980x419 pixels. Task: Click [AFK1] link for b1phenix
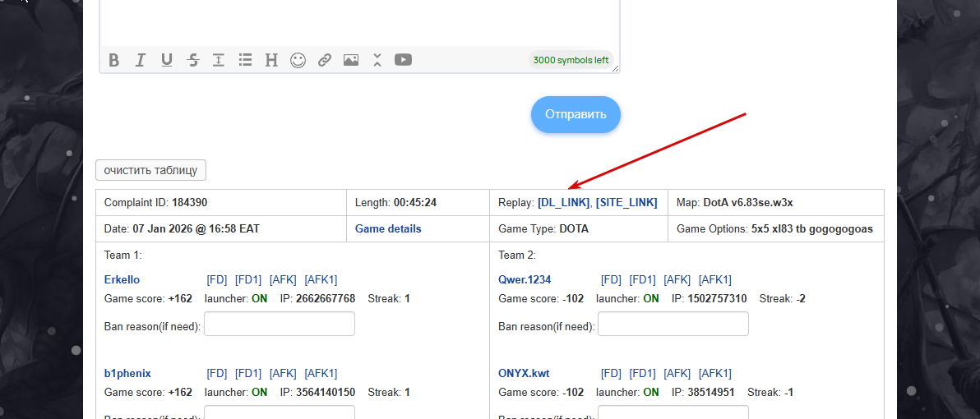[x=321, y=374]
